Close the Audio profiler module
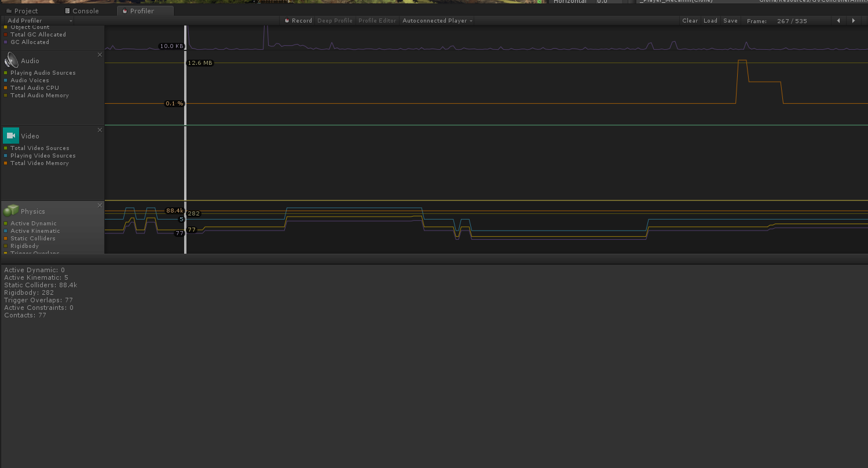 [100, 54]
